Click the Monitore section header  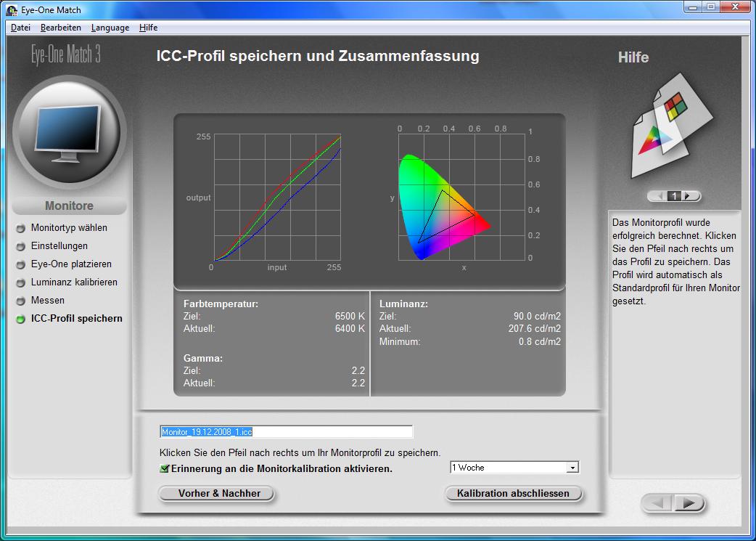pyautogui.click(x=69, y=206)
